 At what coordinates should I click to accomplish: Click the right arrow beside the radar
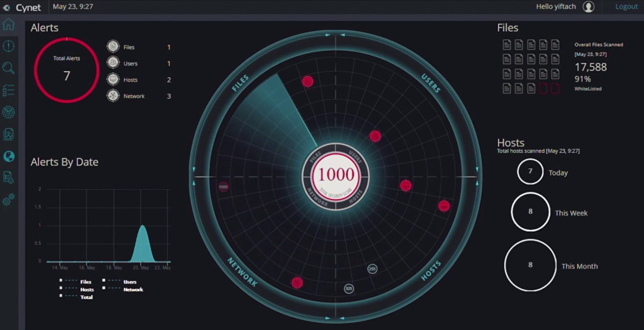478,169
